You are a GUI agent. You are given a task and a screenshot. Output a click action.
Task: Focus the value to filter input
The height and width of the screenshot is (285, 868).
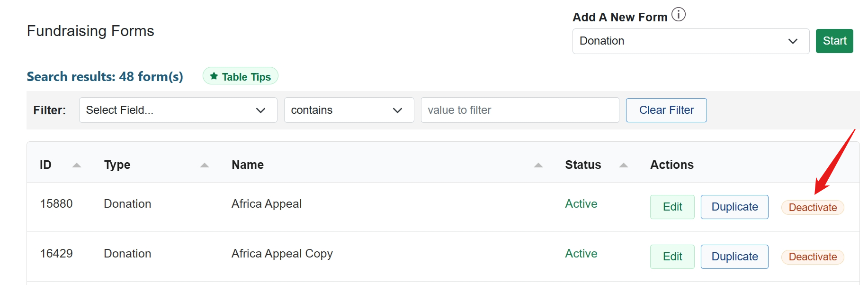519,110
